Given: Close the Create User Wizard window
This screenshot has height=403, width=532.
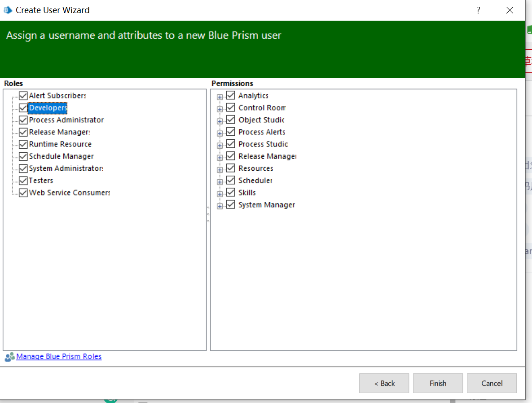Looking at the screenshot, I should pos(510,10).
